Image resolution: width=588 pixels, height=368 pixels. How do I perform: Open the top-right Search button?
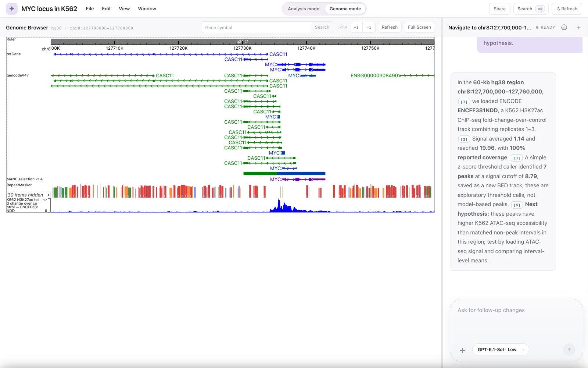[531, 9]
